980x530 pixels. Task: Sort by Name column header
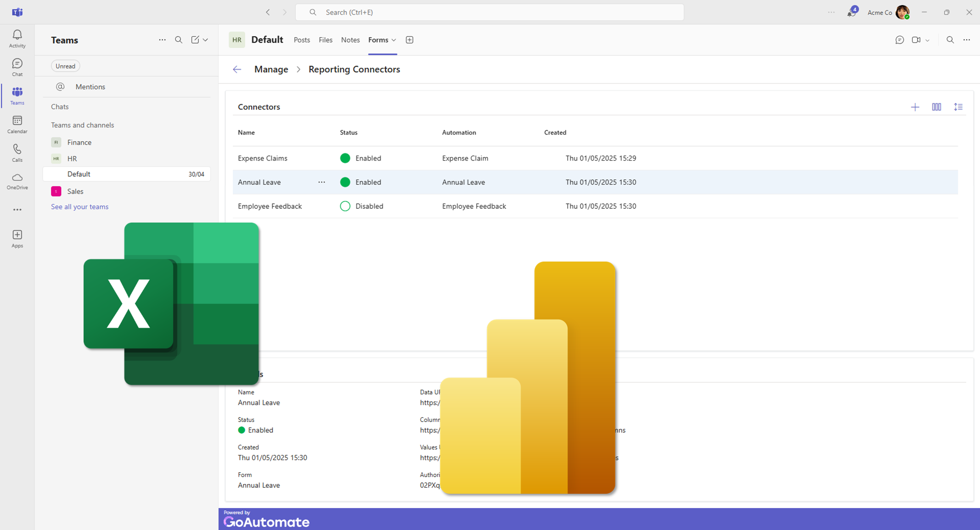(x=246, y=133)
